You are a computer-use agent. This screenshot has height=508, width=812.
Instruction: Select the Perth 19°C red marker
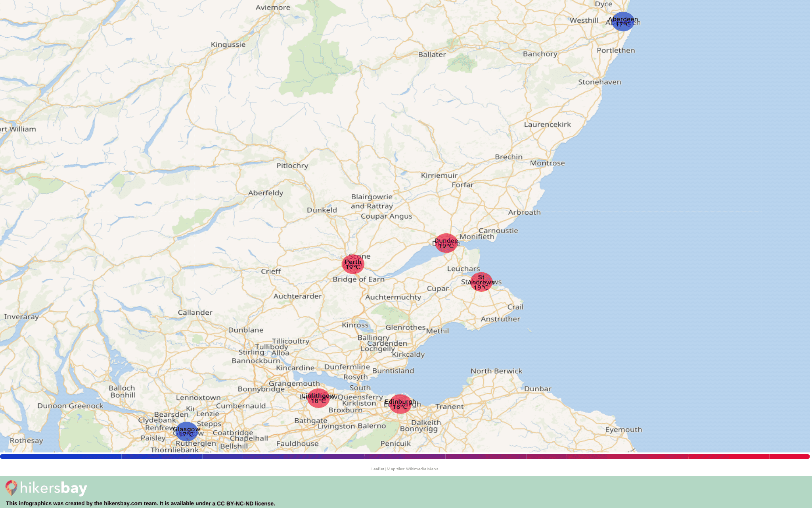pos(353,264)
